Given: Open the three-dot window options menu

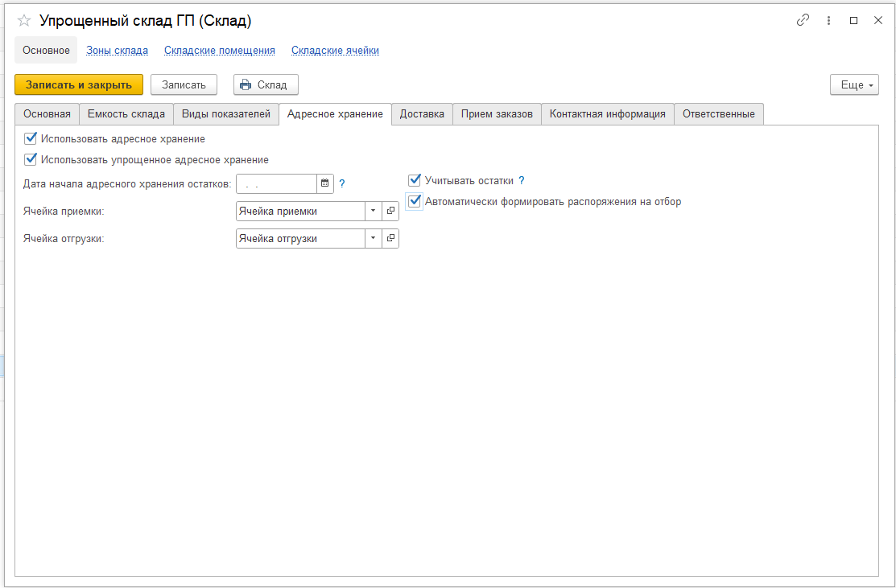Looking at the screenshot, I should click(828, 21).
